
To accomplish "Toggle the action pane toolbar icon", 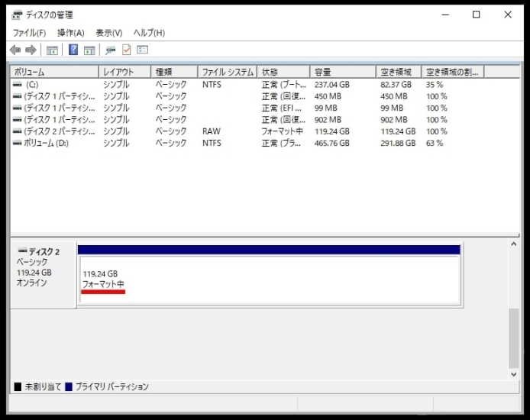I will 89,50.
